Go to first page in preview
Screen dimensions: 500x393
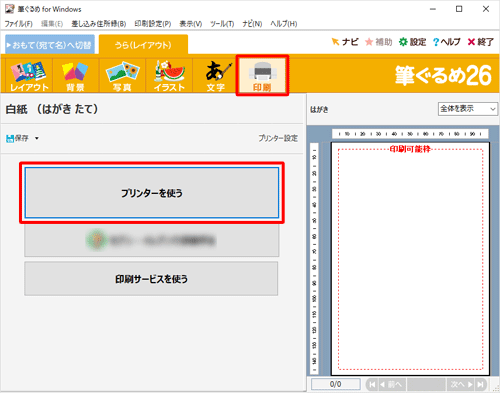[372, 384]
